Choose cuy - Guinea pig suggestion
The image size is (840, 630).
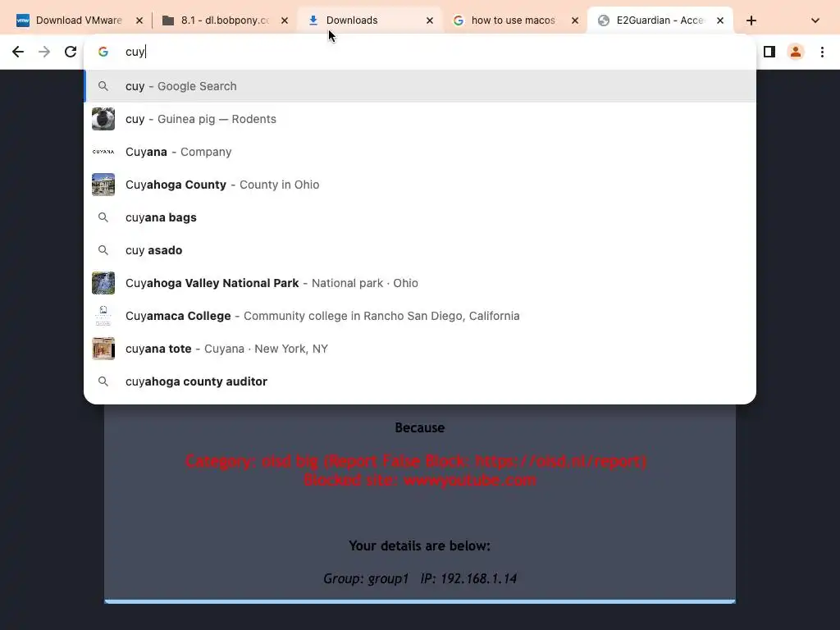point(420,119)
